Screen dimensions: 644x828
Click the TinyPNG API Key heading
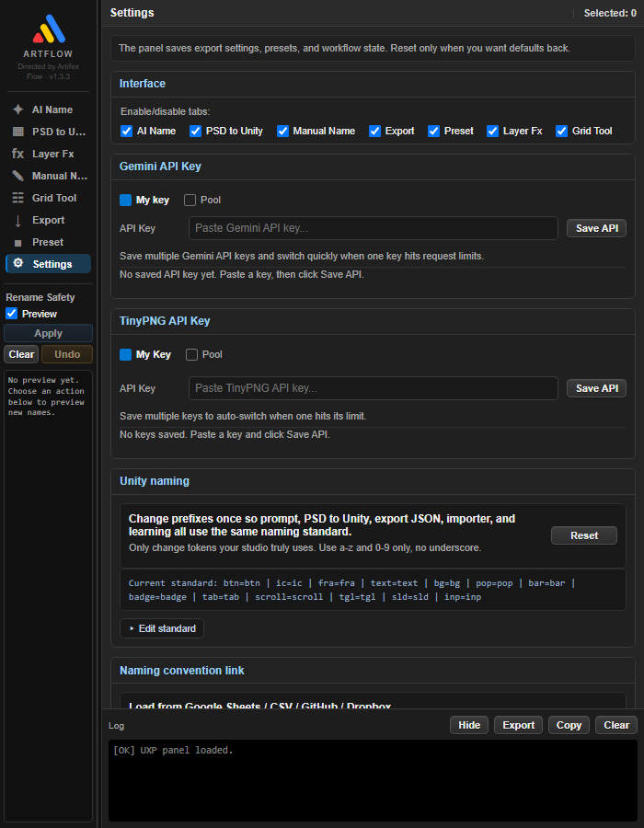165,320
